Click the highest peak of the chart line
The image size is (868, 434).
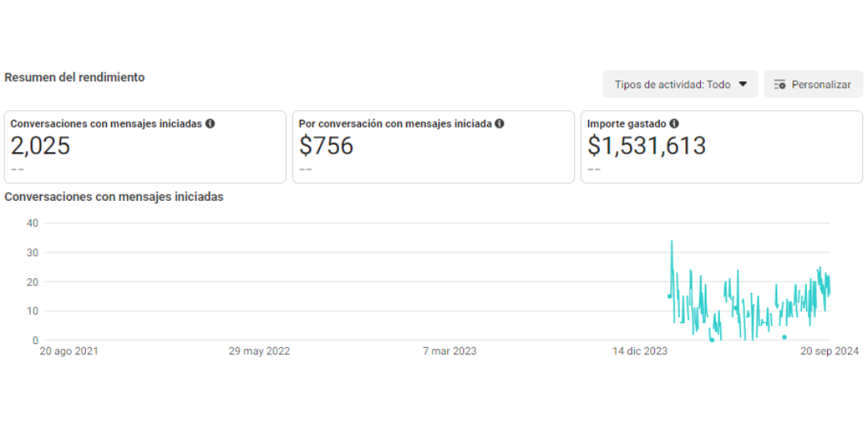(671, 241)
